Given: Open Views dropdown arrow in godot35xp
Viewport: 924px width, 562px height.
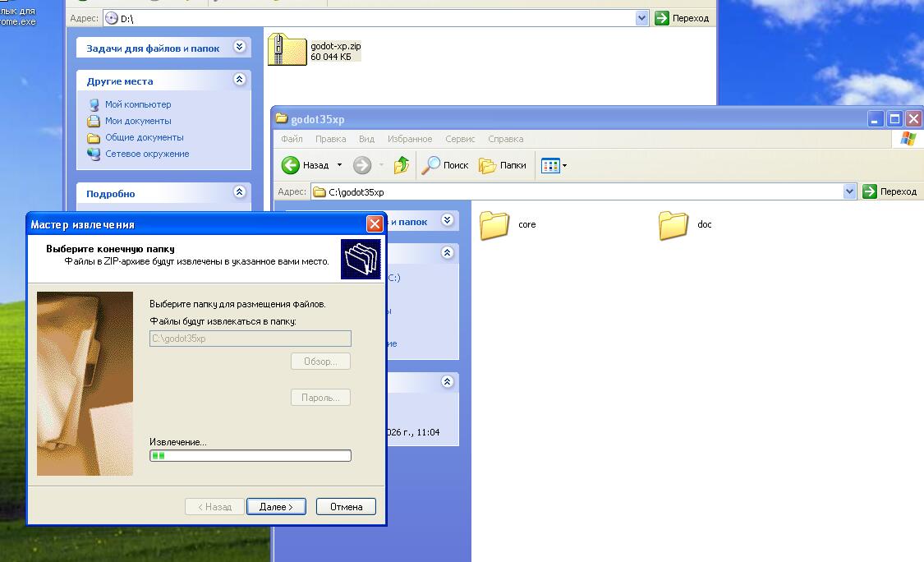Looking at the screenshot, I should (564, 166).
